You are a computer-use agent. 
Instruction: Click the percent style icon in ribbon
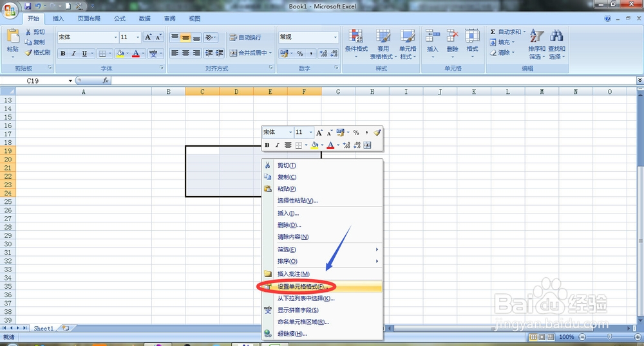300,53
